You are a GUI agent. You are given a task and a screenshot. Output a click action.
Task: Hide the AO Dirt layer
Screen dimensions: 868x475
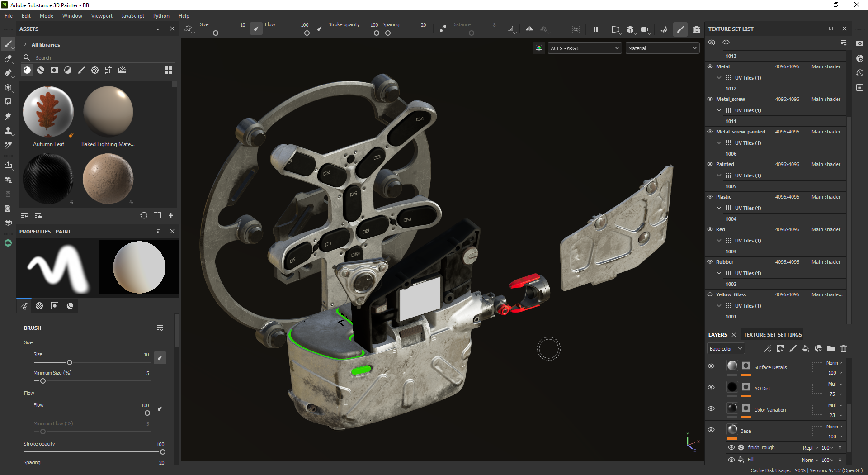pyautogui.click(x=711, y=387)
